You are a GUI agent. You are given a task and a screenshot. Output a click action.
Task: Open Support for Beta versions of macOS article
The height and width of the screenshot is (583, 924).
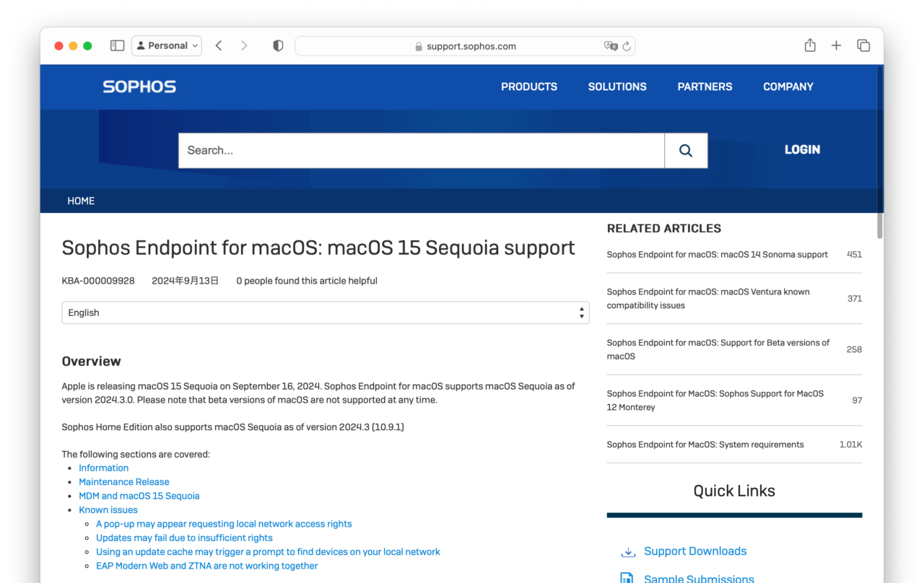coord(718,349)
